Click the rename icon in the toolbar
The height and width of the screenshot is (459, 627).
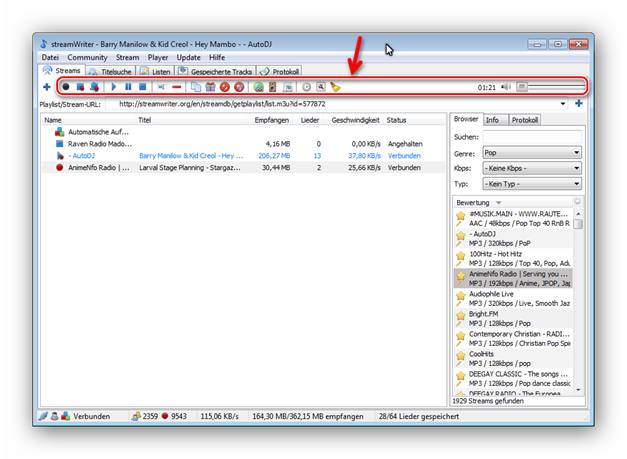click(x=162, y=87)
